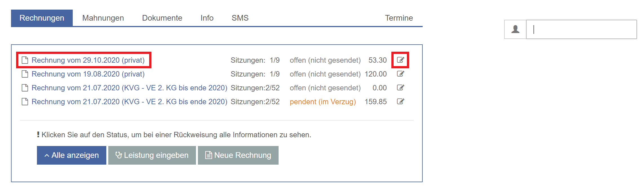Select the Info tab
Screen dimensions: 644x194
207,18
